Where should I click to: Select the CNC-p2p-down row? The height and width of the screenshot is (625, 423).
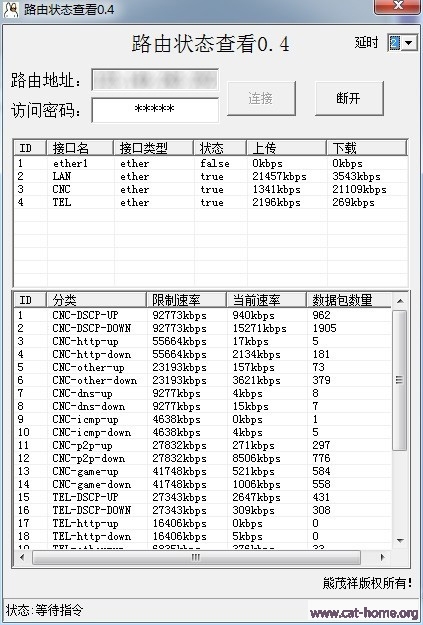pos(203,458)
